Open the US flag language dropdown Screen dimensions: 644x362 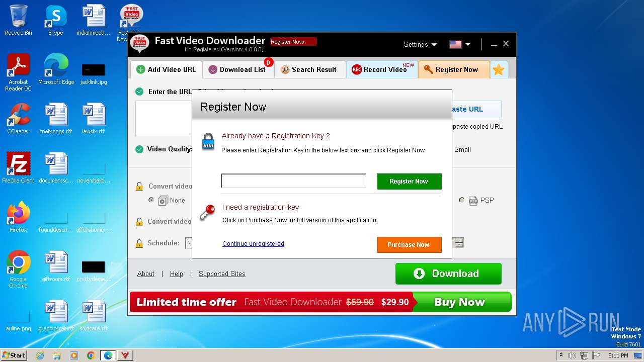tap(460, 44)
